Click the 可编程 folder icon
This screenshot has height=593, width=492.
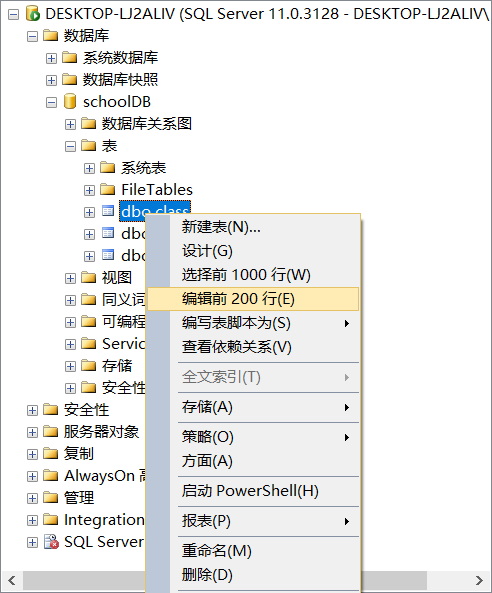click(x=88, y=322)
